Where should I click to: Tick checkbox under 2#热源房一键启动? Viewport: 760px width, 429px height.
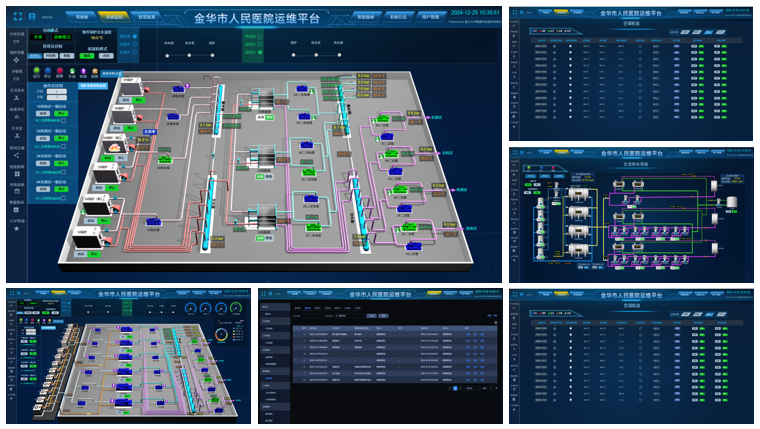tap(63, 146)
